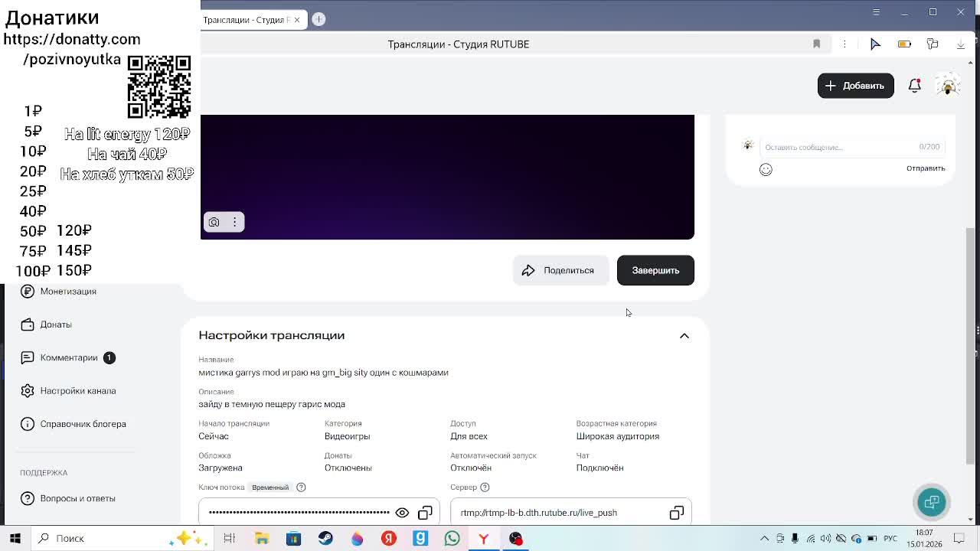This screenshot has width=980, height=551.
Task: Show help tooltip next to Сервер
Action: pos(485,487)
